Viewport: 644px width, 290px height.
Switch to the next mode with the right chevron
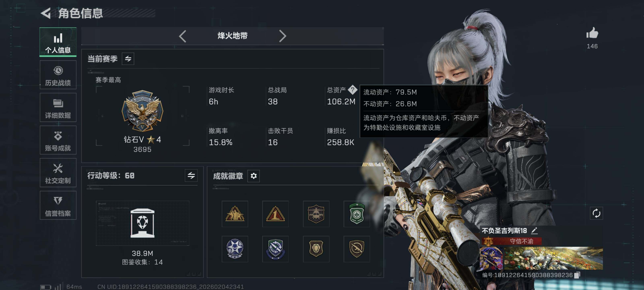click(x=283, y=36)
